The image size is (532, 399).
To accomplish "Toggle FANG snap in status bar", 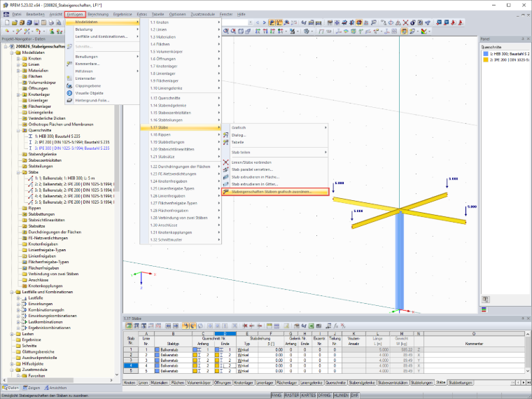I will [x=276, y=395].
